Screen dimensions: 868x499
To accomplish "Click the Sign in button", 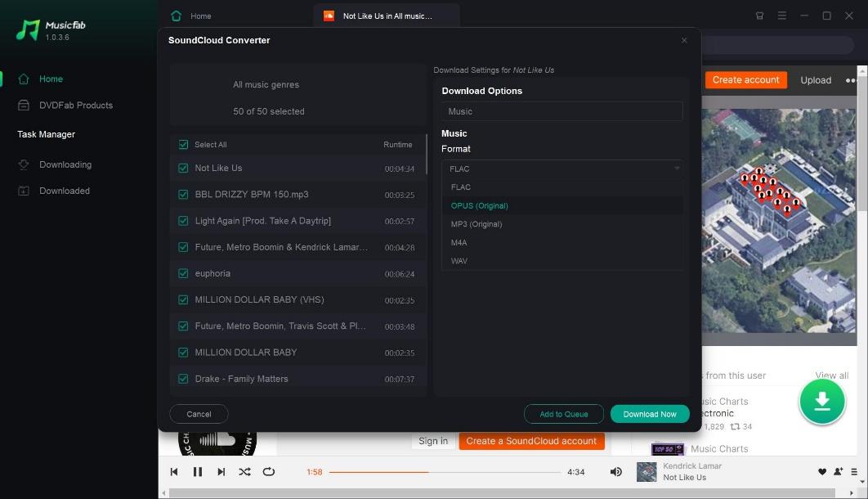I will tap(433, 442).
